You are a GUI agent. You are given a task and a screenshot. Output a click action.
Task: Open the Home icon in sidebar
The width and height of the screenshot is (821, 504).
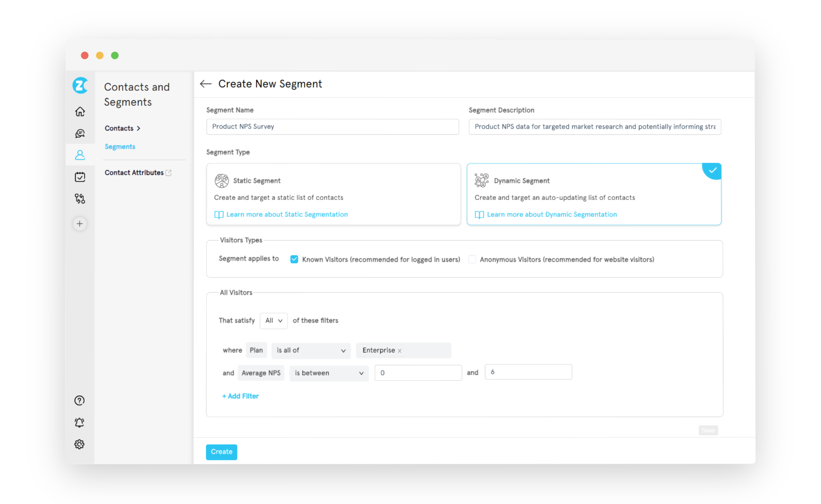(80, 111)
